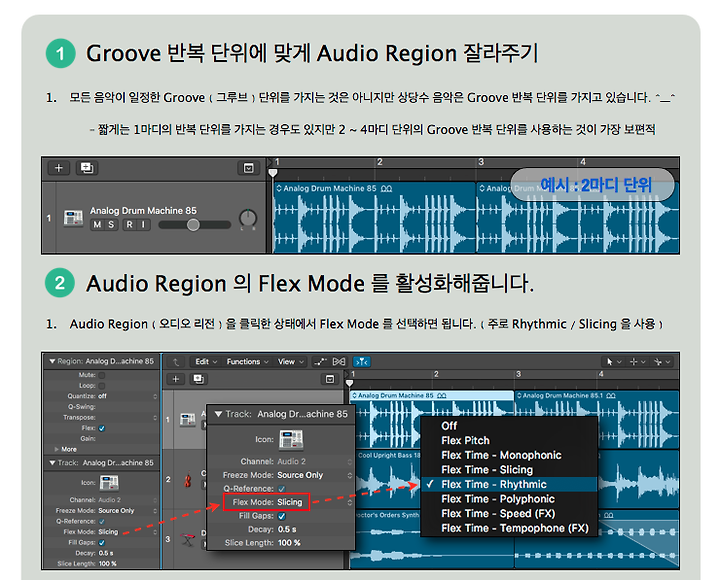
Task: Turn the pan knob on Analog Drum Machine track
Action: pos(248,219)
